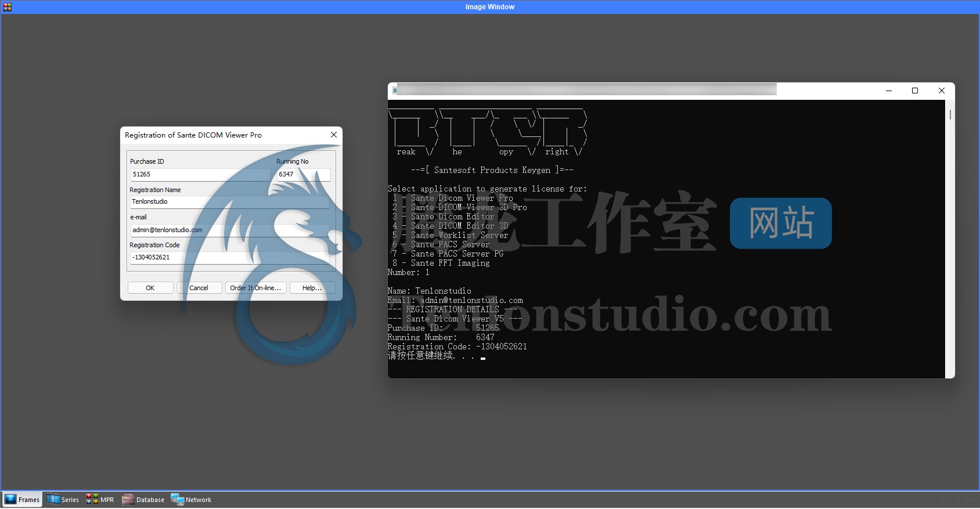Close the keygen console window
The height and width of the screenshot is (509, 980).
point(942,91)
